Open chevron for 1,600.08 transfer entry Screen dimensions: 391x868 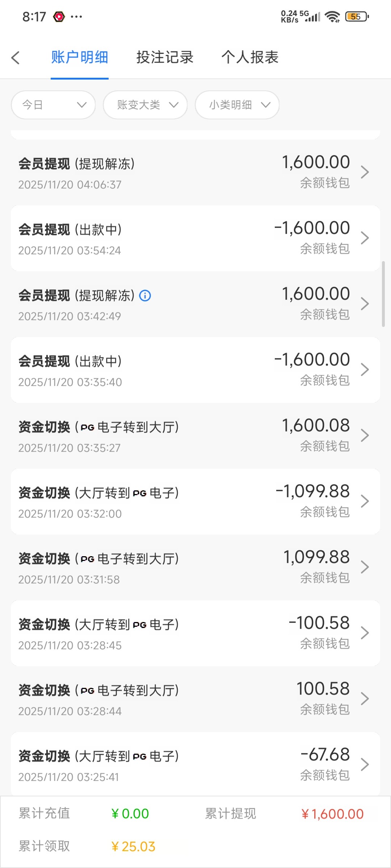pyautogui.click(x=365, y=435)
